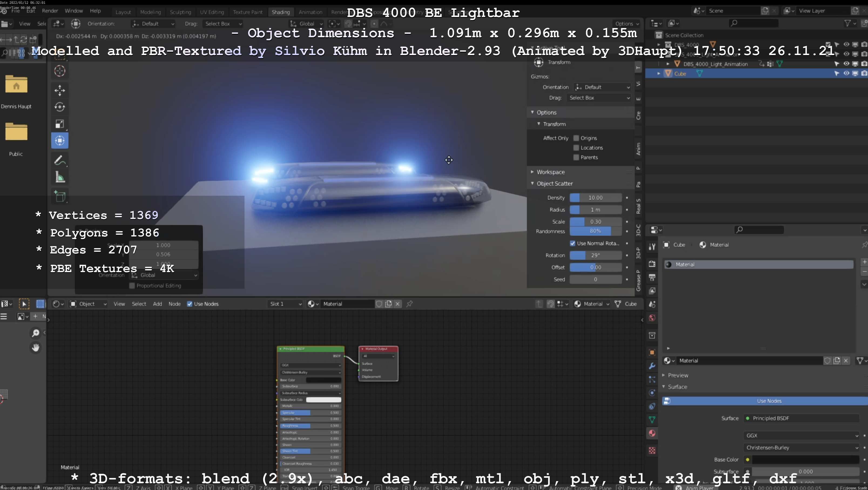Screen dimensions: 868x490
Task: Select the Add Cube tool
Action: [x=60, y=196]
